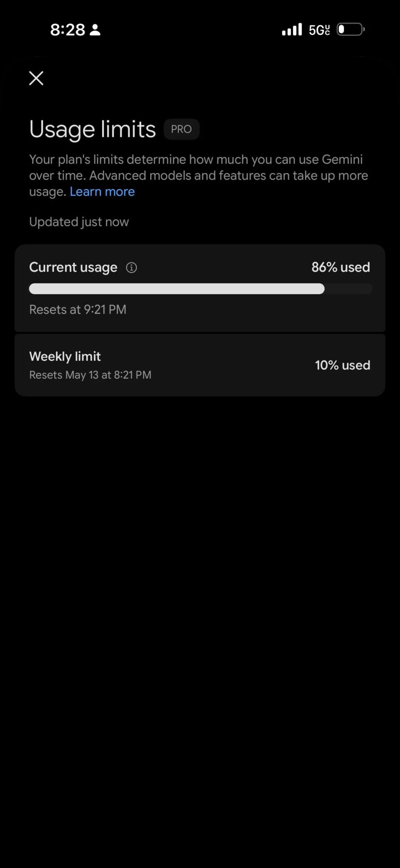This screenshot has width=400, height=868.
Task: Tap the 86% used label
Action: [x=340, y=267]
